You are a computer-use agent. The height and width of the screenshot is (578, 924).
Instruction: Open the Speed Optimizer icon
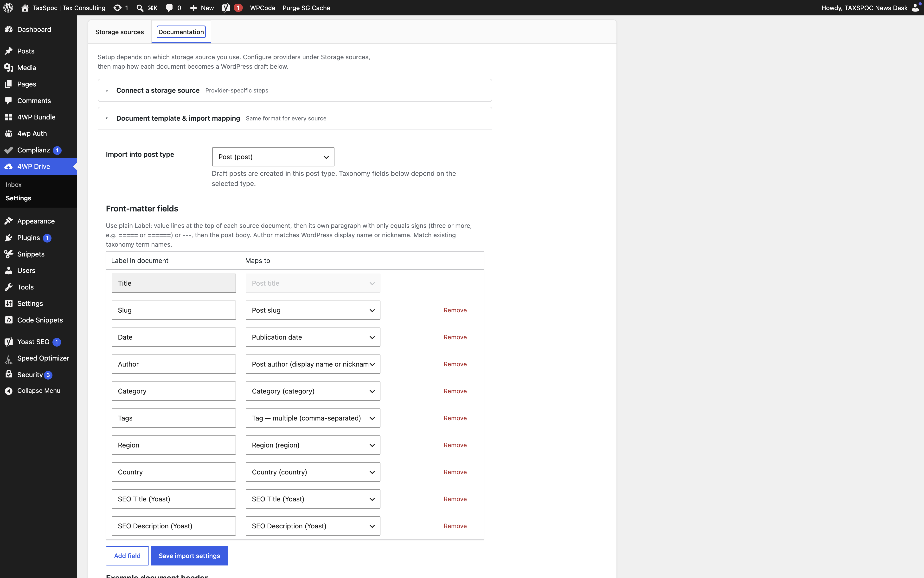[9, 359]
